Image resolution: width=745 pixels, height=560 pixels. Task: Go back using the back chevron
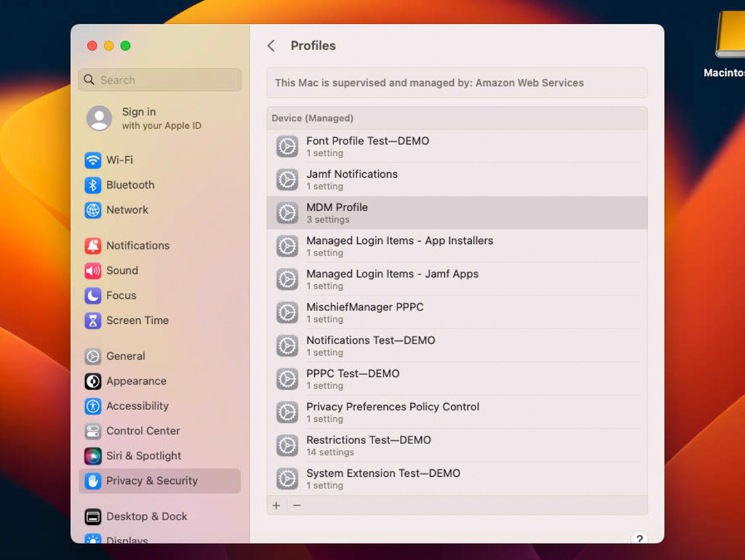(x=271, y=45)
